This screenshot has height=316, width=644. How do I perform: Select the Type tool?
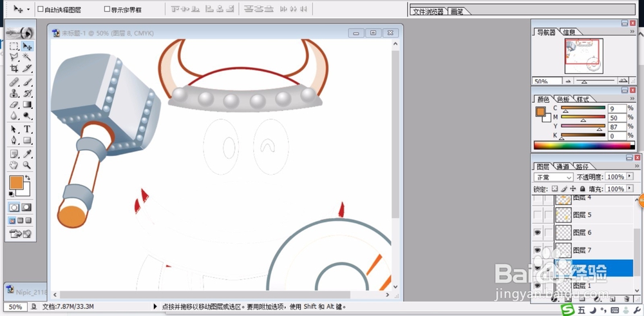coord(27,129)
